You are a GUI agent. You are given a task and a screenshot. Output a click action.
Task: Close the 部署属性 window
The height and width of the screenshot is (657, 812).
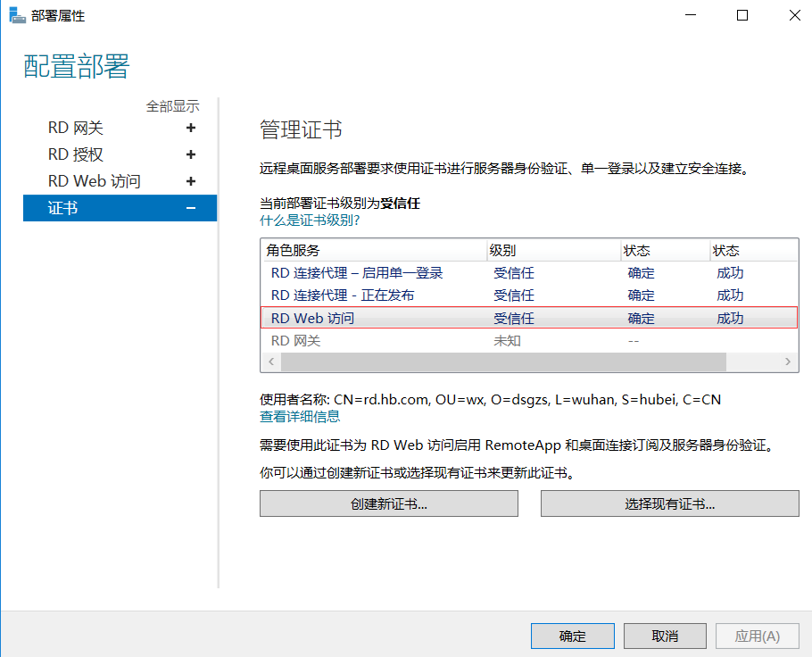click(x=794, y=15)
